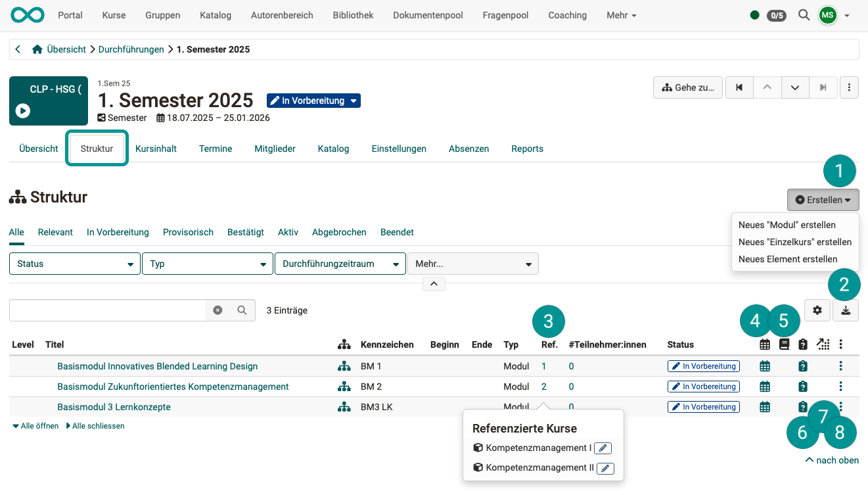Open the Status filter dropdown
Image resolution: width=868 pixels, height=495 pixels.
click(x=74, y=264)
